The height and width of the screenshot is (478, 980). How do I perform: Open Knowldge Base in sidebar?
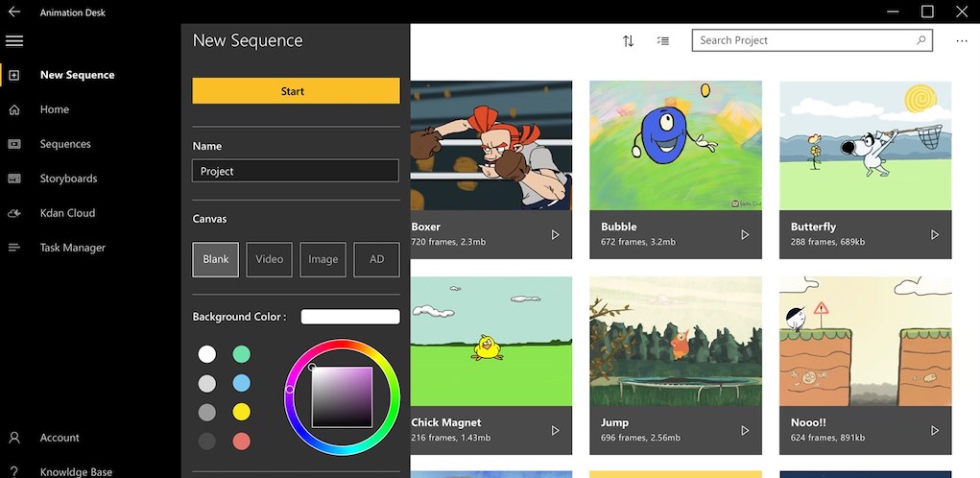[x=76, y=471]
